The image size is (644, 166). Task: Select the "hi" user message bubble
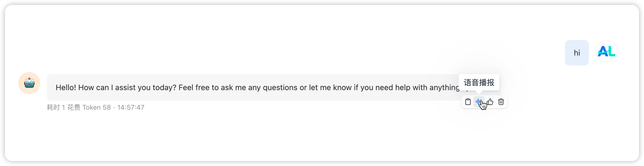(x=577, y=53)
